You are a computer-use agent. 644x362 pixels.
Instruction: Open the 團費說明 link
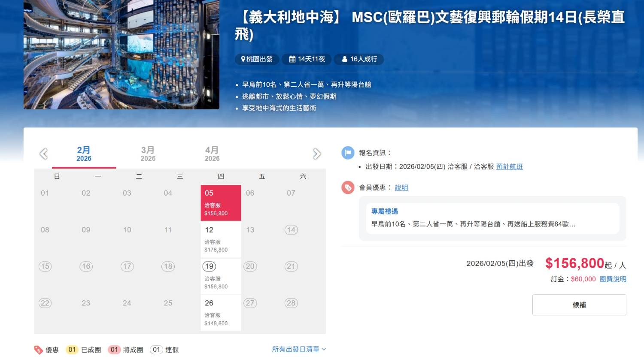tap(613, 279)
